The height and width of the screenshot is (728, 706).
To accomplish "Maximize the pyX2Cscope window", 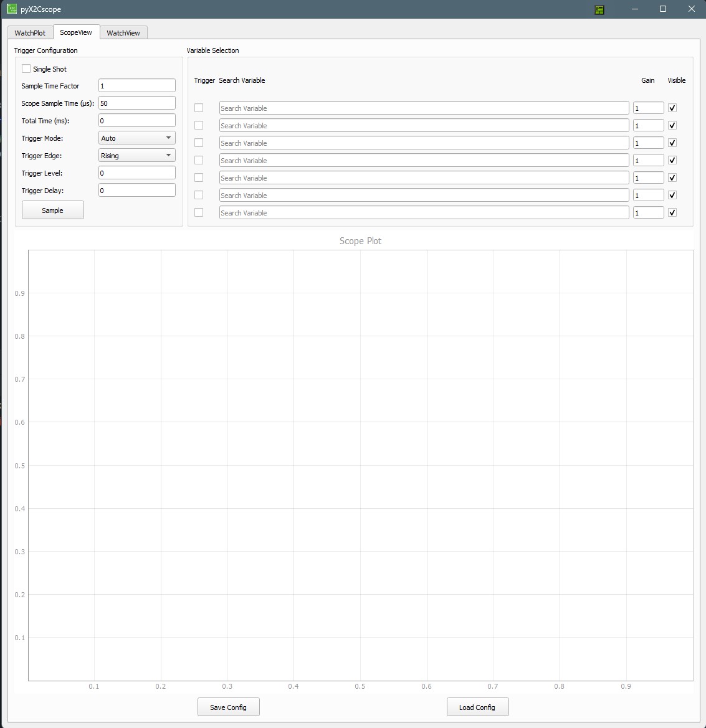I will click(x=663, y=9).
